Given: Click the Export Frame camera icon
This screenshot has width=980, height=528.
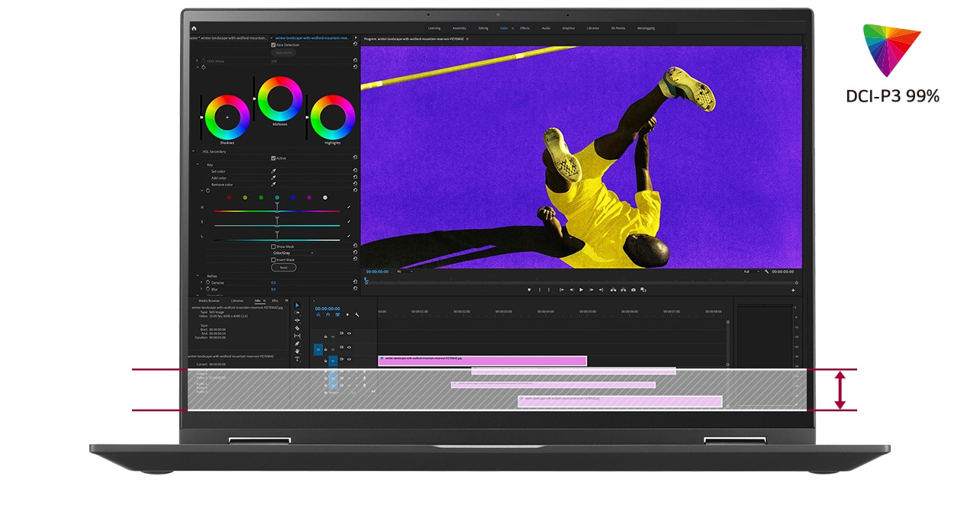Looking at the screenshot, I should 633,289.
